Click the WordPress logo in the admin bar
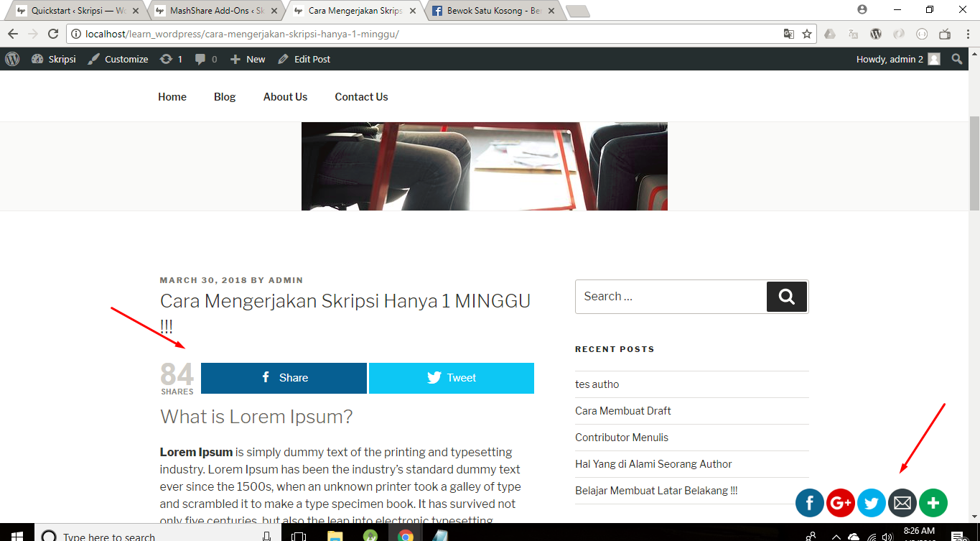Screen dimensions: 980x541 (x=11, y=59)
